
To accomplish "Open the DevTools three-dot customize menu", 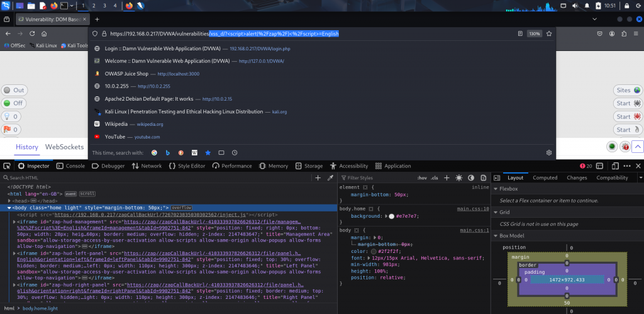I will point(627,166).
